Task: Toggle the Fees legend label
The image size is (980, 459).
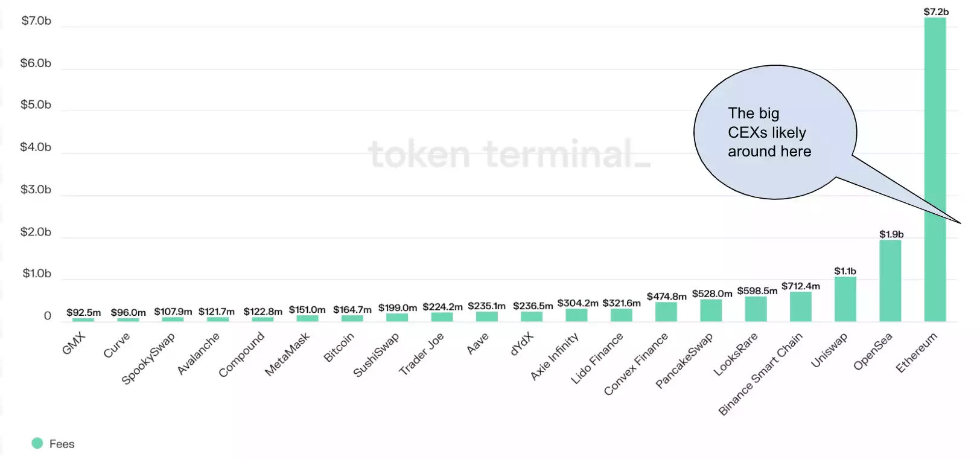Action: (62, 444)
